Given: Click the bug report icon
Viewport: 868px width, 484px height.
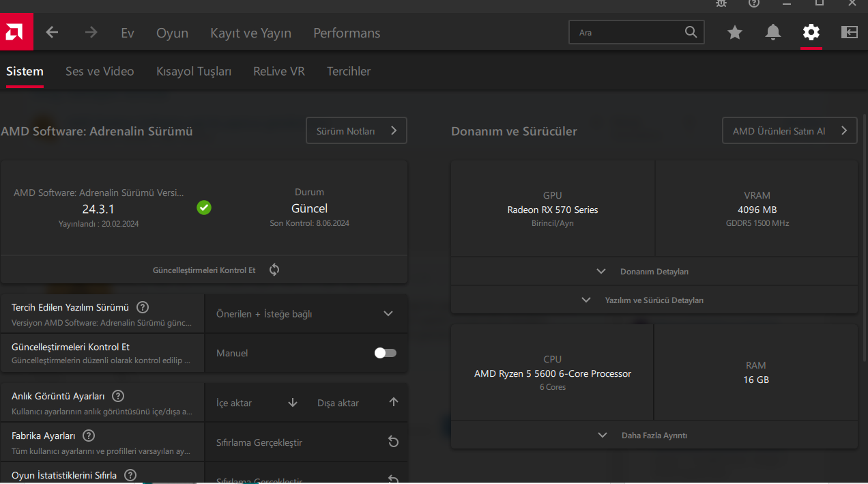Looking at the screenshot, I should coord(721,3).
